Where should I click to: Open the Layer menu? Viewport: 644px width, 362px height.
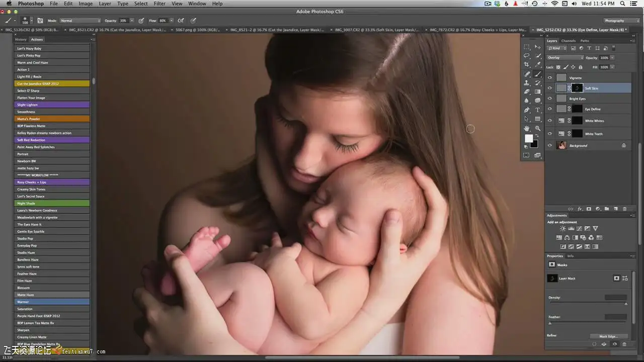[x=105, y=4]
